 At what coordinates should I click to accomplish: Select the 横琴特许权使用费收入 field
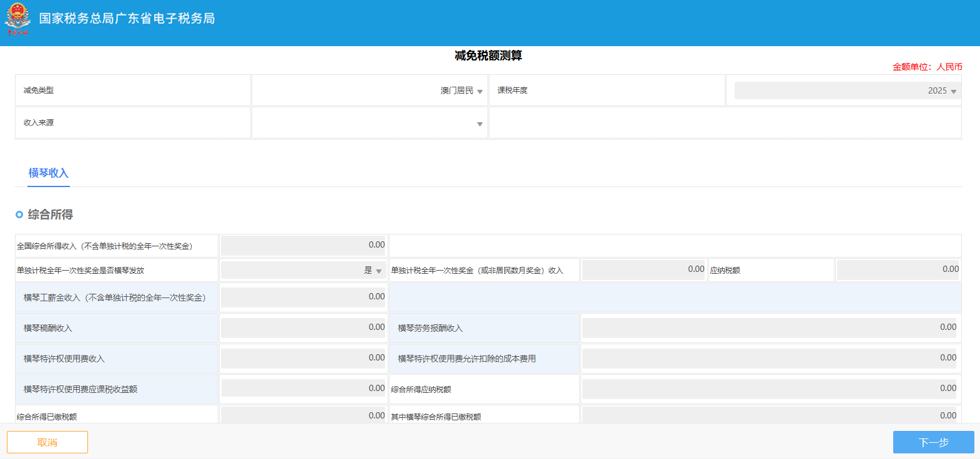[303, 359]
